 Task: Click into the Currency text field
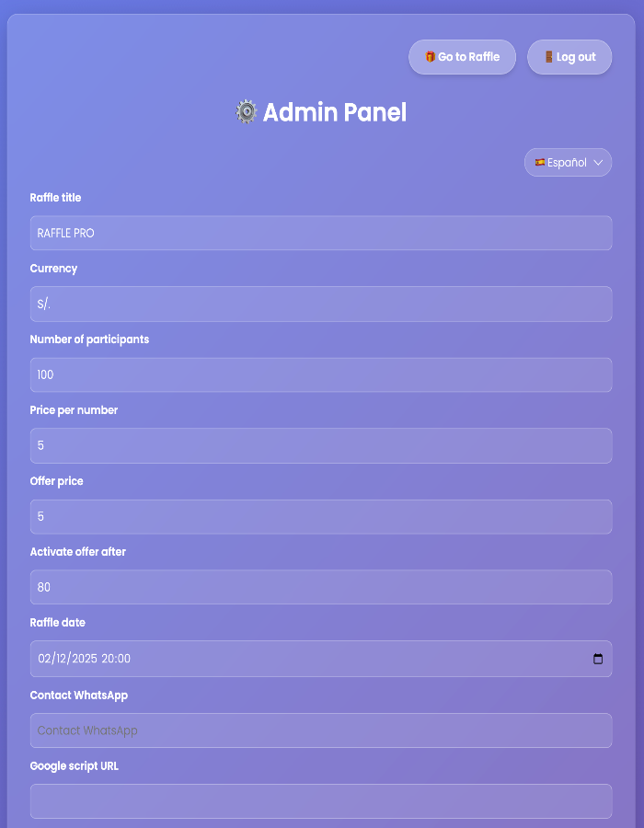[x=320, y=304]
